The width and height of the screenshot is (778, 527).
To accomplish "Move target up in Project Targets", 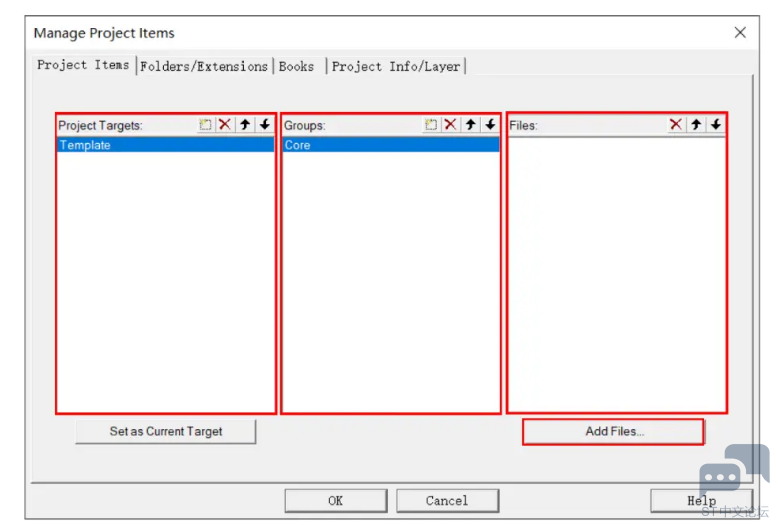I will tap(245, 125).
